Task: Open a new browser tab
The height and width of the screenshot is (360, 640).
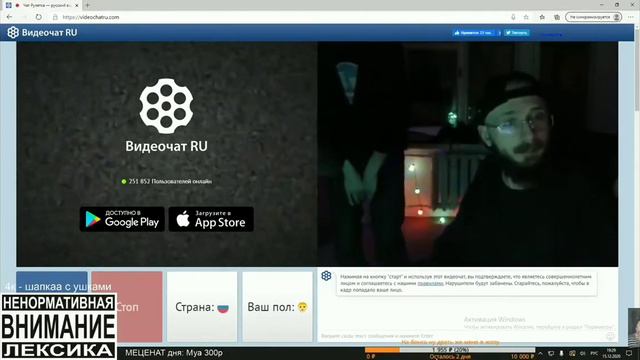Action: point(87,5)
